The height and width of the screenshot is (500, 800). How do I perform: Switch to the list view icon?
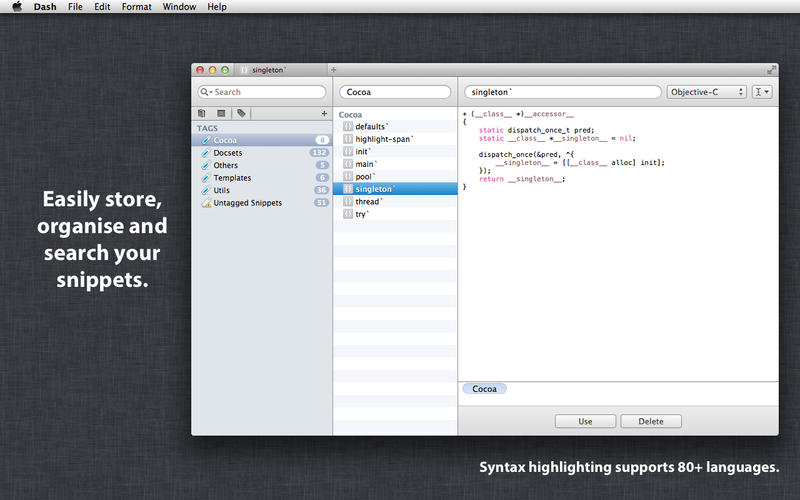coord(221,113)
